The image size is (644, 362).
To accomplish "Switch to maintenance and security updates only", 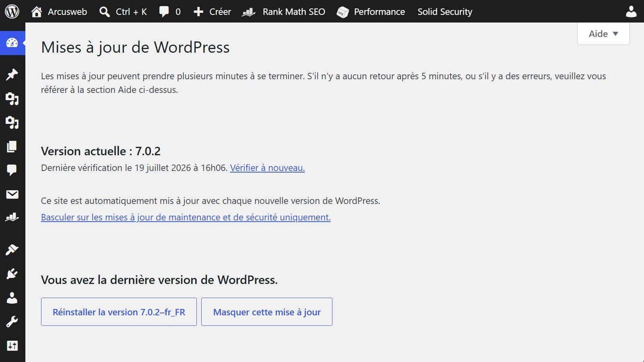I will point(186,217).
